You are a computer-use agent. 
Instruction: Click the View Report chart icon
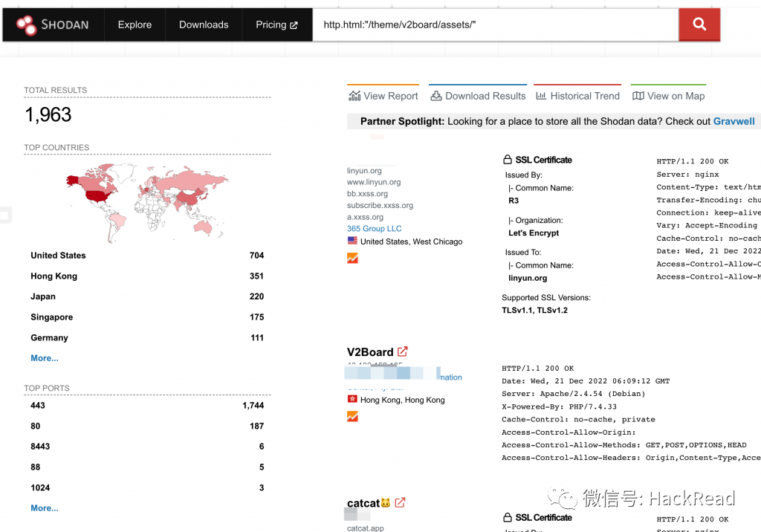coord(354,96)
